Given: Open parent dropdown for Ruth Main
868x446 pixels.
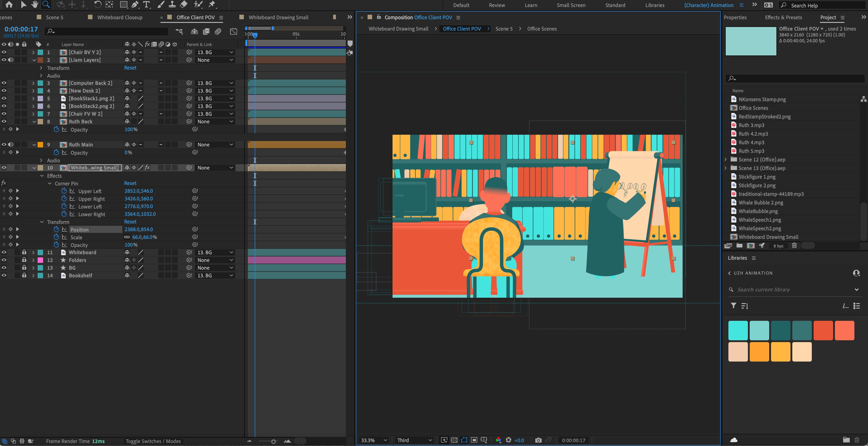Looking at the screenshot, I should 215,145.
